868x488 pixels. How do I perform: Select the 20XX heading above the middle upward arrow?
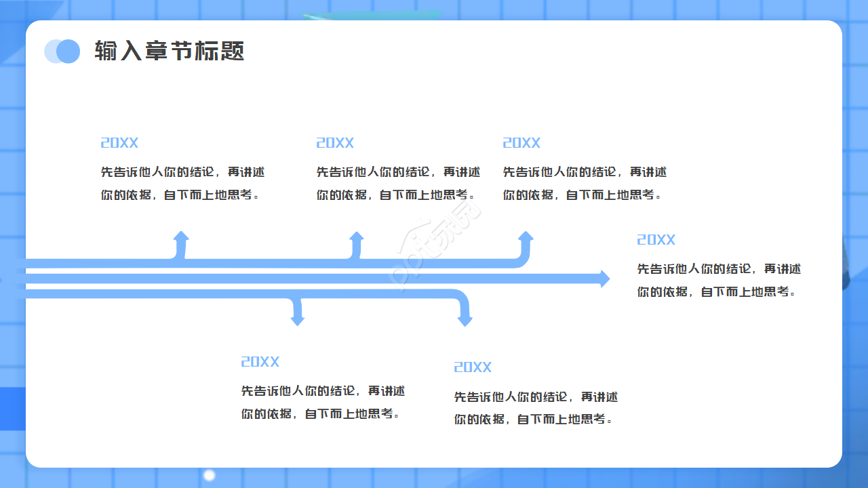coord(335,143)
